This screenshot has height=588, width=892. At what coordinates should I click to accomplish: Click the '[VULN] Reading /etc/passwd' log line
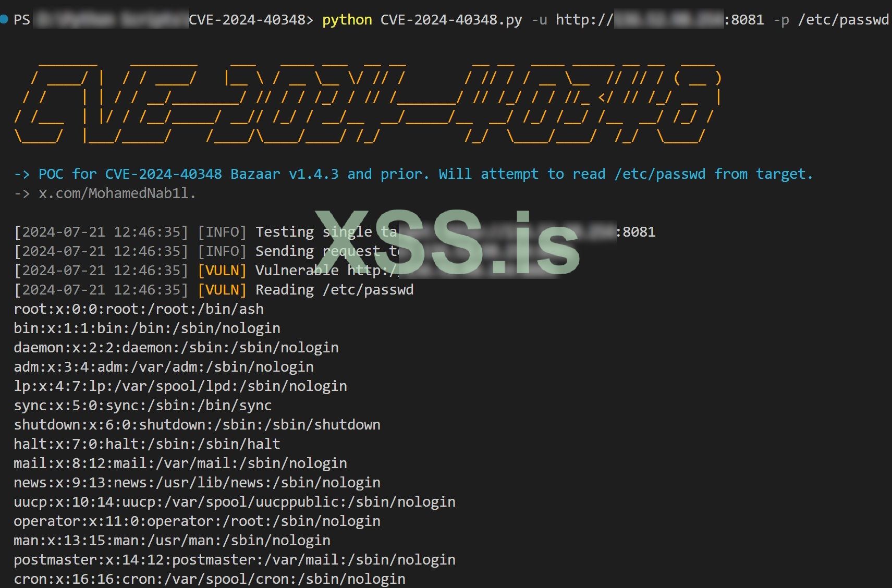pyautogui.click(x=214, y=290)
